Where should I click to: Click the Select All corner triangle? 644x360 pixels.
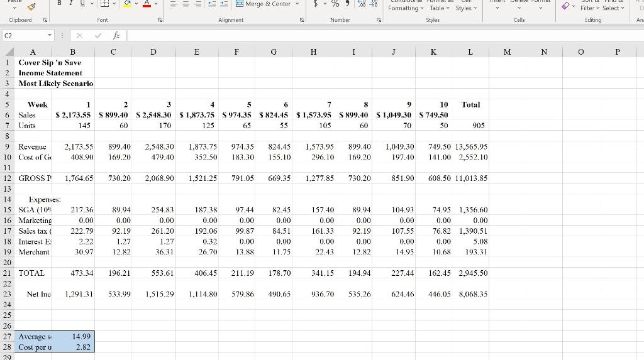click(x=8, y=52)
